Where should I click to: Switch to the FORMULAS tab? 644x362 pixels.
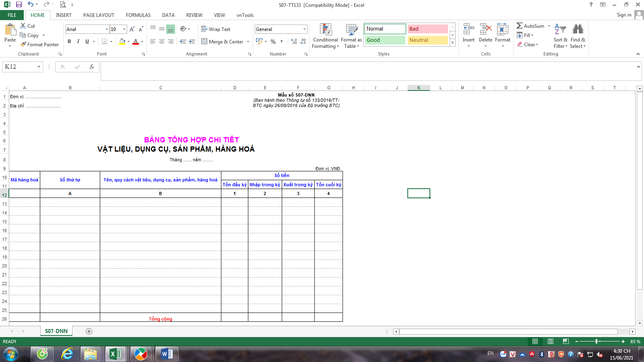(138, 15)
